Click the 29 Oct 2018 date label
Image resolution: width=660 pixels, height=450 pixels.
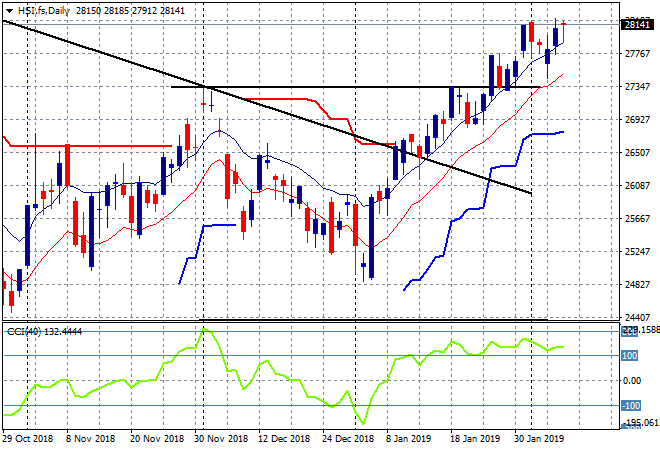(x=28, y=439)
